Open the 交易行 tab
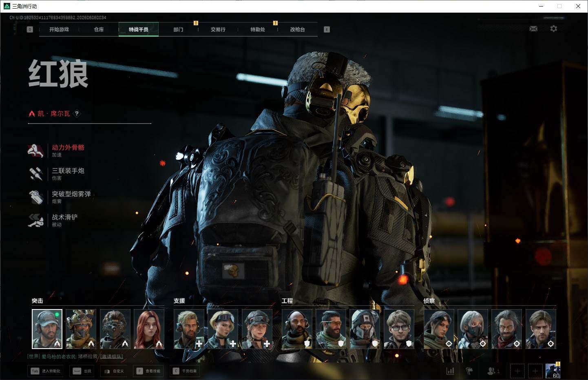 pos(218,29)
